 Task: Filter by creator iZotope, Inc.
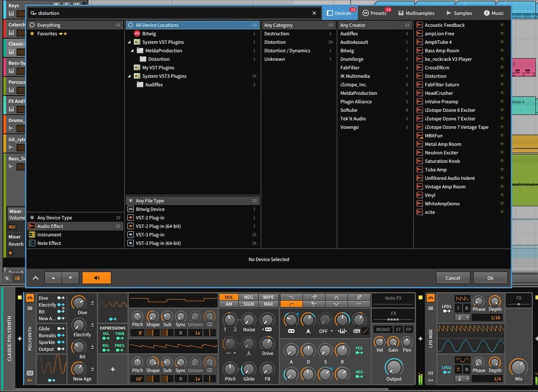[x=375, y=85]
